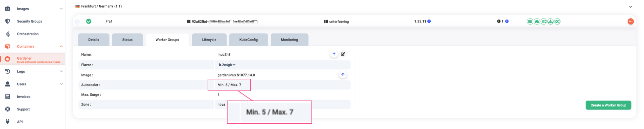Click the info icon beside worker count 1
The width and height of the screenshot is (644, 129).
pos(498,21)
